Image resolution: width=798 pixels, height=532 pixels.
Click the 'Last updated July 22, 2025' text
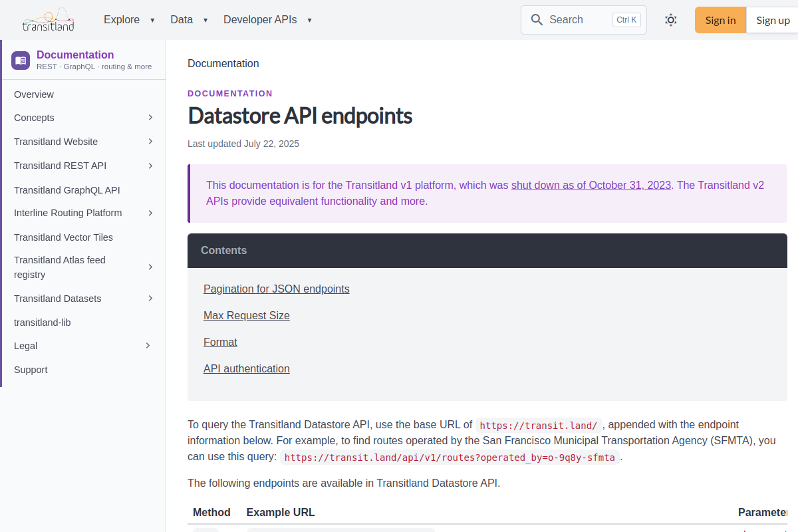(x=243, y=144)
